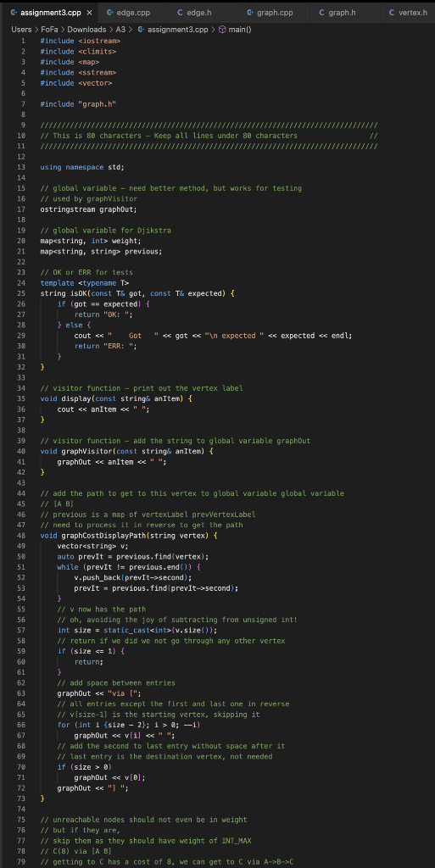The width and height of the screenshot is (435, 868).
Task: Click on 'map<string, string> previous;' line
Action: tap(101, 251)
